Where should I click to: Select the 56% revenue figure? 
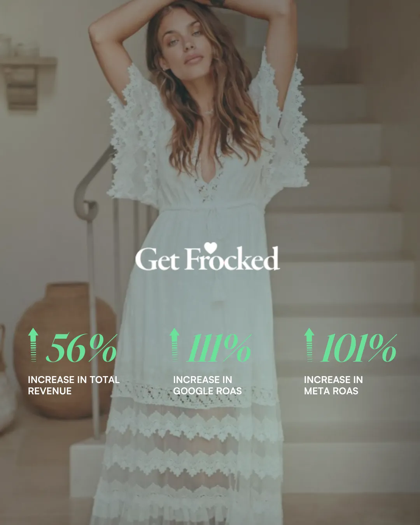82,348
